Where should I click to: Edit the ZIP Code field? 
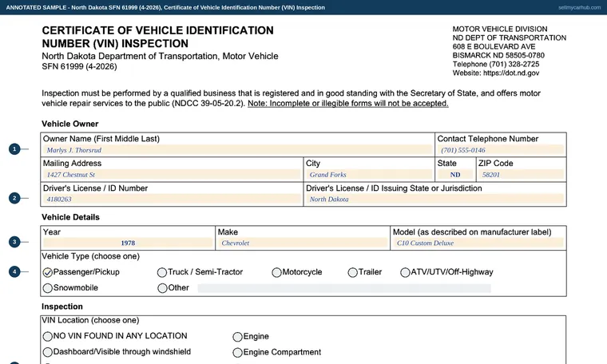tap(521, 175)
